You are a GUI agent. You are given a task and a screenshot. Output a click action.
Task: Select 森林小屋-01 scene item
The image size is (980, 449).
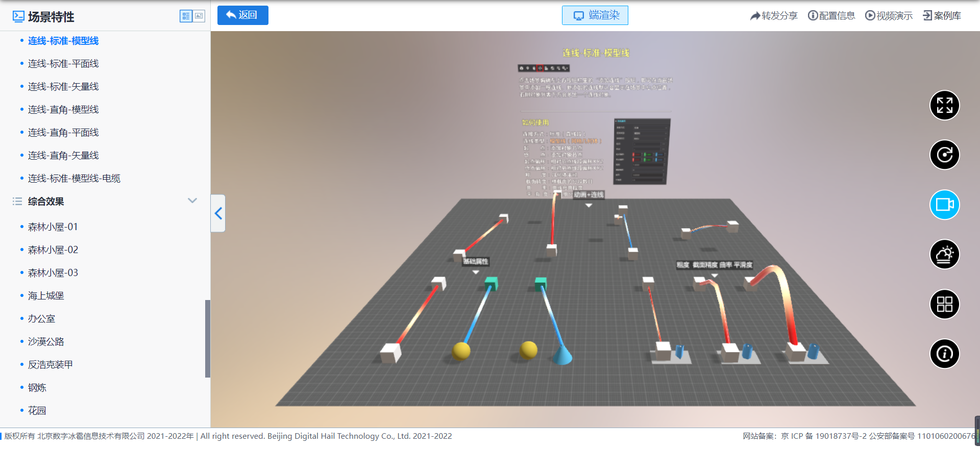(x=53, y=227)
